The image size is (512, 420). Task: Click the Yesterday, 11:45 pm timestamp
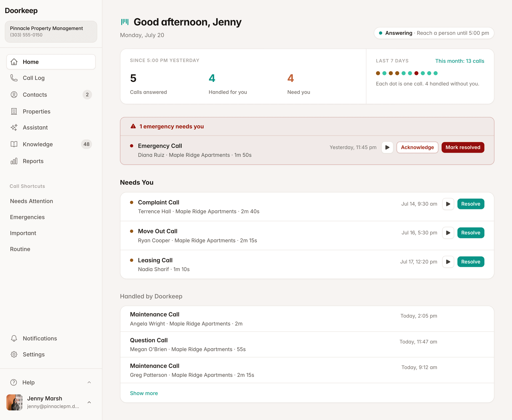coord(353,147)
